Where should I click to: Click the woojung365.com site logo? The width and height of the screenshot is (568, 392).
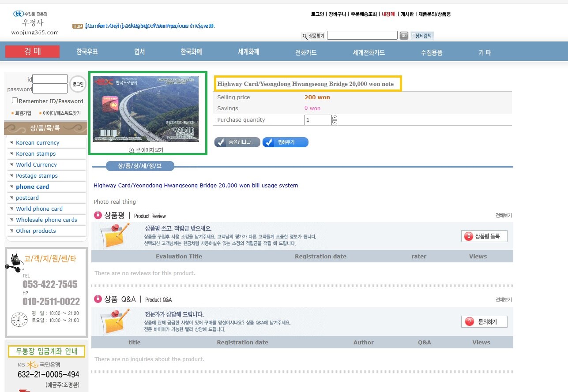[35, 22]
